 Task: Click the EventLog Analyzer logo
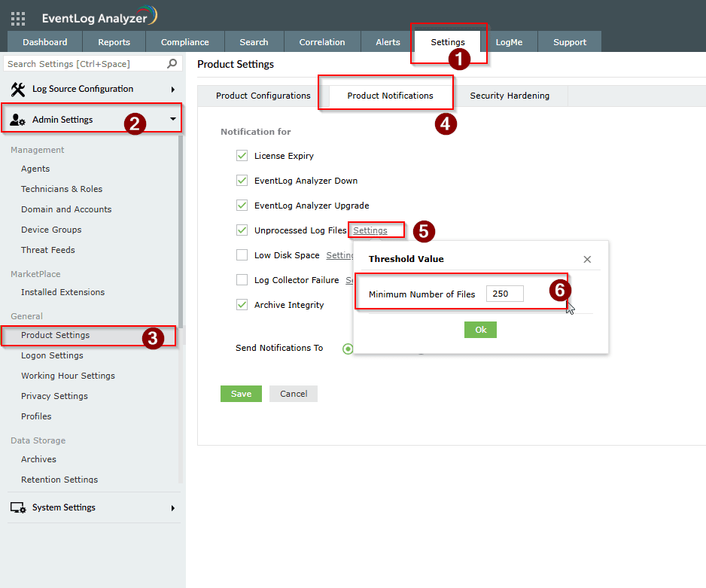[99, 17]
